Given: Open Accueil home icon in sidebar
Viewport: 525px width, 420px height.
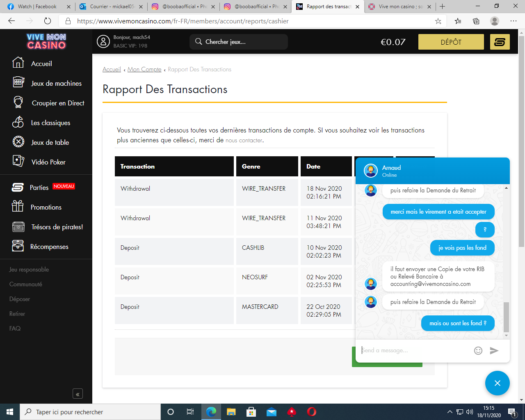Looking at the screenshot, I should point(18,63).
